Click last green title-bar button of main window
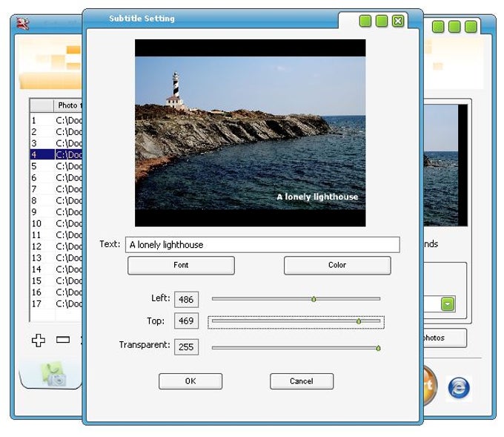504x437 pixels. [471, 27]
